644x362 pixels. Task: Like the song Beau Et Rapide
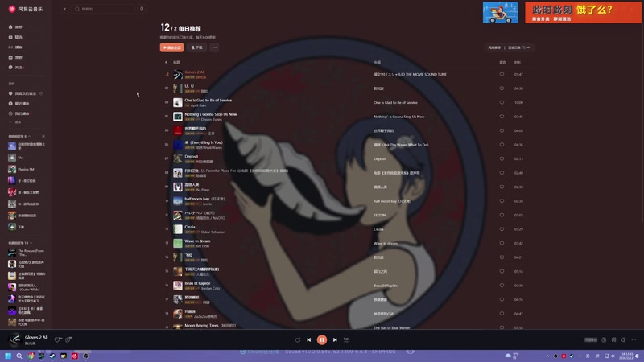[x=502, y=286]
